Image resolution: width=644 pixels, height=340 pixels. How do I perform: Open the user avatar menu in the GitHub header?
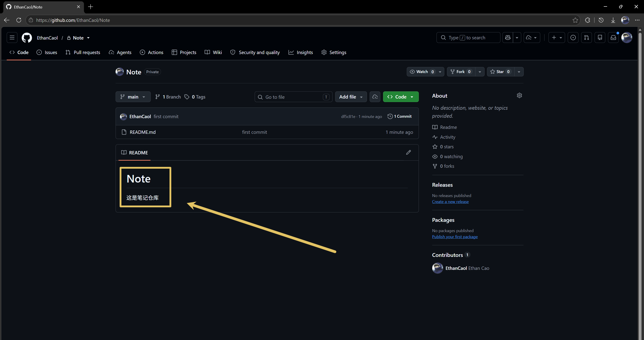627,38
